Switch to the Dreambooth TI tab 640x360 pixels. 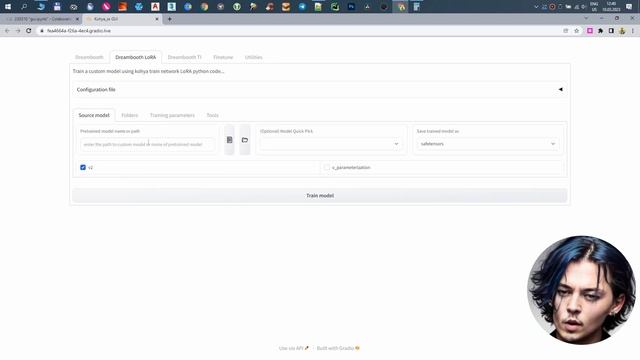[184, 57]
